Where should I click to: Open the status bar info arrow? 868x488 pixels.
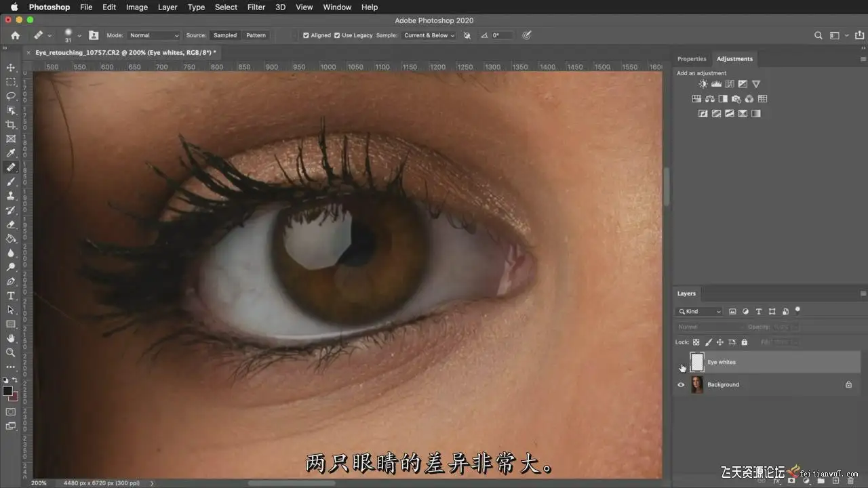pyautogui.click(x=152, y=483)
